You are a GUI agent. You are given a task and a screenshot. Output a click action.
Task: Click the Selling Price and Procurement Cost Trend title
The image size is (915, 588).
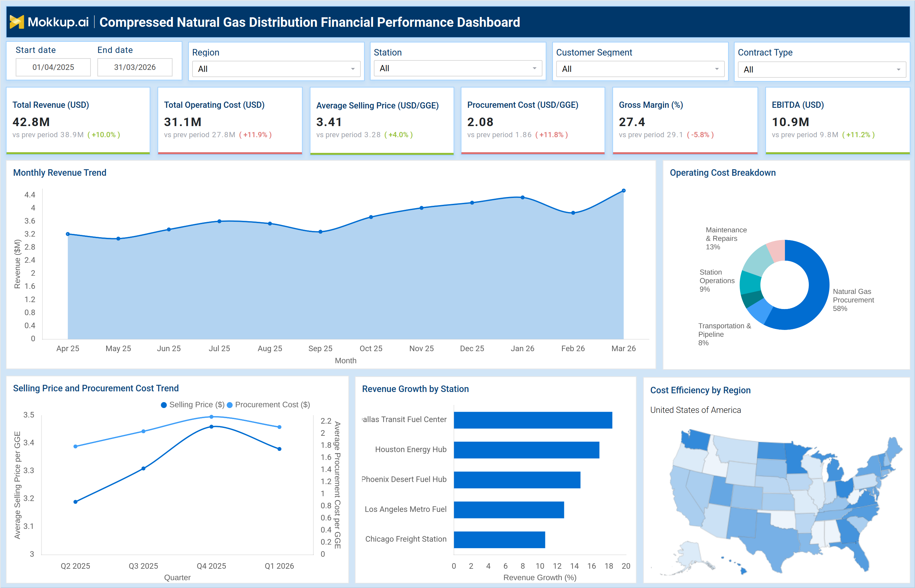pos(96,388)
